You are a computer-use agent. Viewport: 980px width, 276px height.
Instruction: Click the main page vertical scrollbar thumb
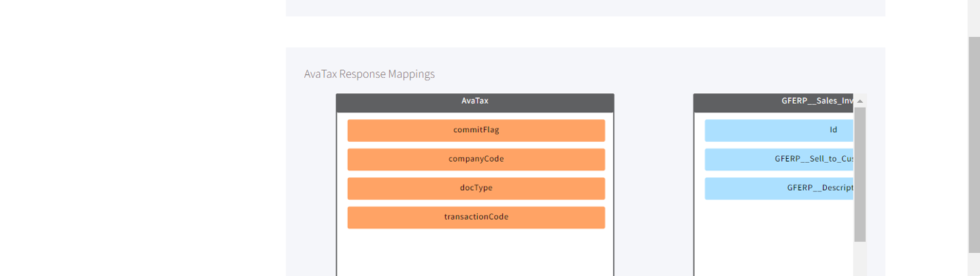[974, 144]
